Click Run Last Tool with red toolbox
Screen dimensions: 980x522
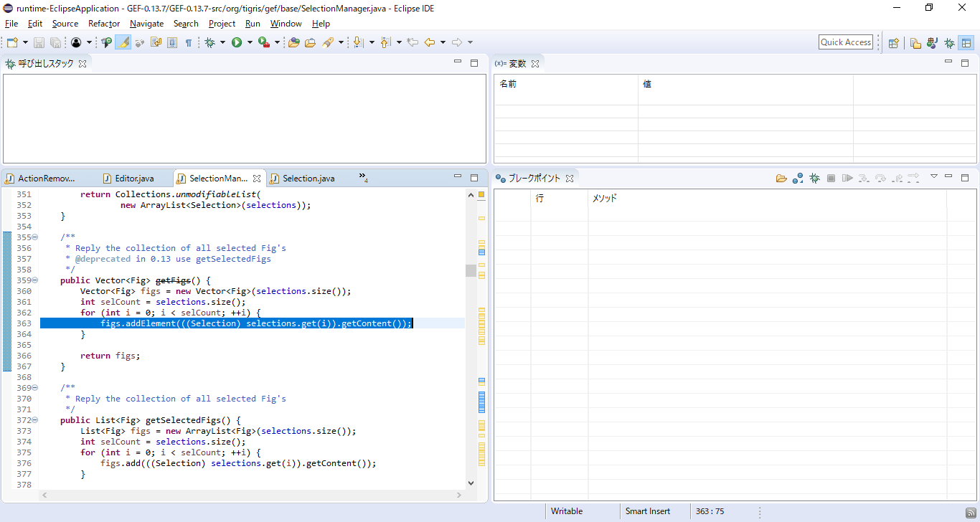click(x=264, y=43)
